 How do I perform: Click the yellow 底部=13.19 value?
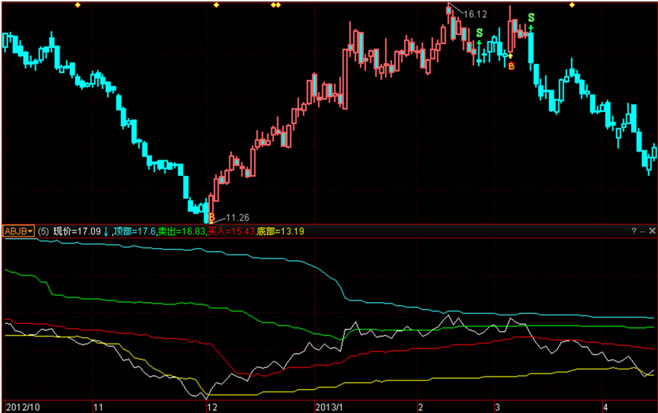click(280, 231)
